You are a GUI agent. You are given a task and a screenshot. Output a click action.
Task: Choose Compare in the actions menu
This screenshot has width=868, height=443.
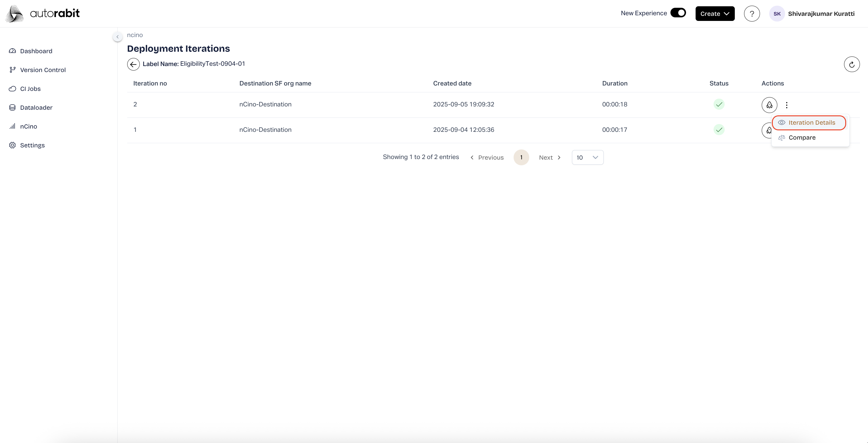coord(802,138)
